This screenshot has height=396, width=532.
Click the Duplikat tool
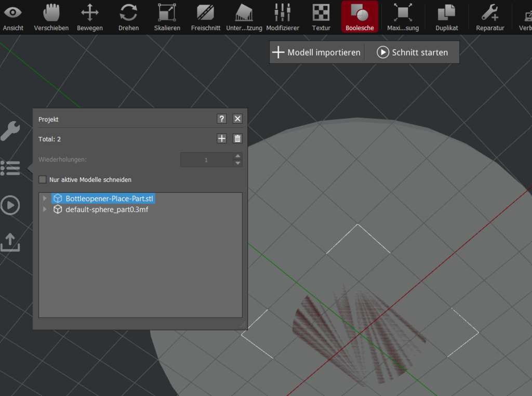tap(447, 17)
